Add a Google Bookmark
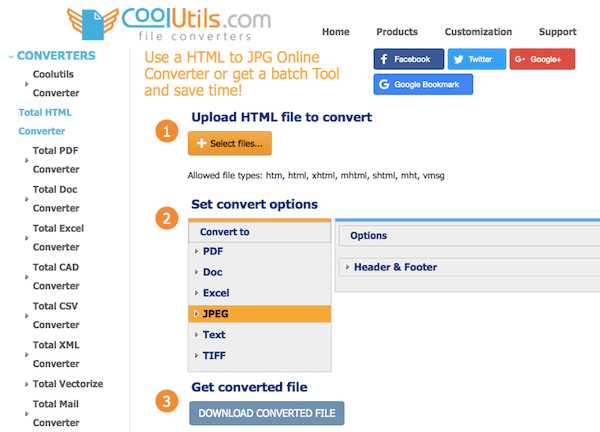This screenshot has height=432, width=600. coord(423,84)
